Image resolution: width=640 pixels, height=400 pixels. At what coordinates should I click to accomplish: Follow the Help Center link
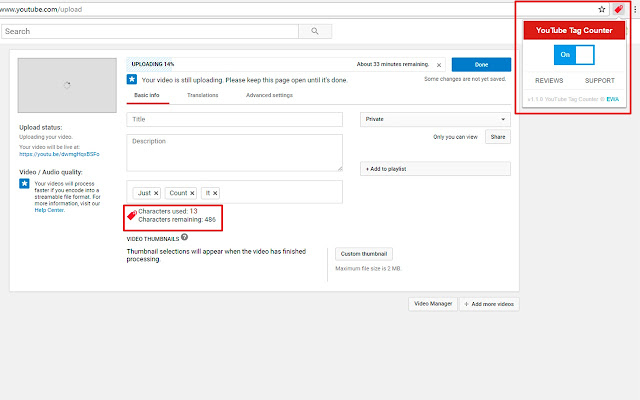coord(49,210)
